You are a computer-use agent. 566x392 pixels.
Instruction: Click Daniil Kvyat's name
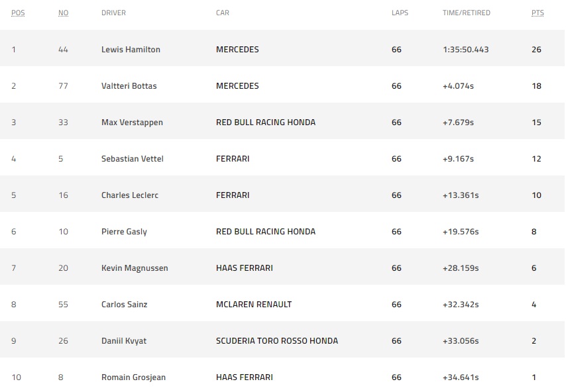tap(124, 341)
